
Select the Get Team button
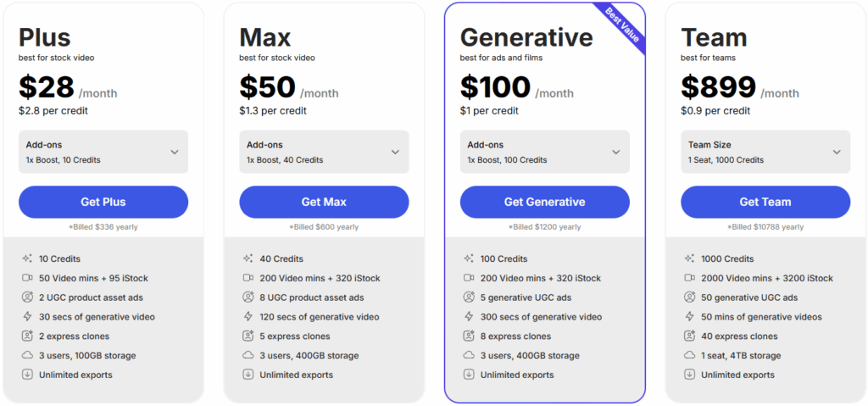pos(765,203)
